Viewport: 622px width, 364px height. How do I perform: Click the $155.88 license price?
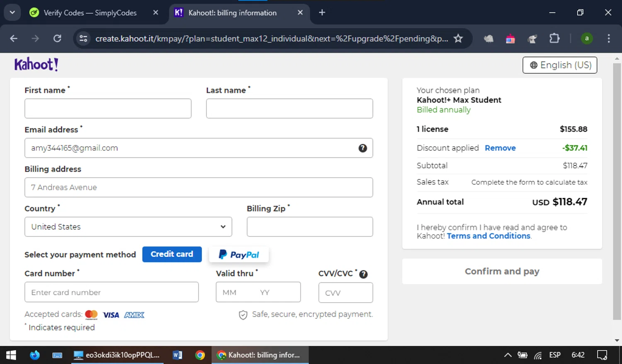tap(573, 129)
